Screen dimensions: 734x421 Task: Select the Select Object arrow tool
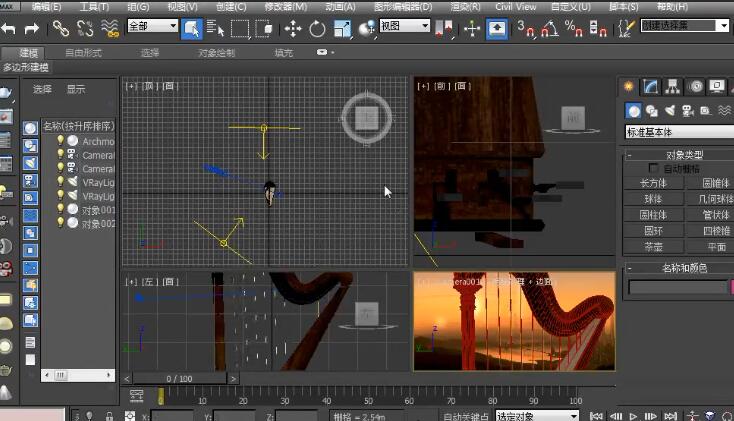pos(191,29)
